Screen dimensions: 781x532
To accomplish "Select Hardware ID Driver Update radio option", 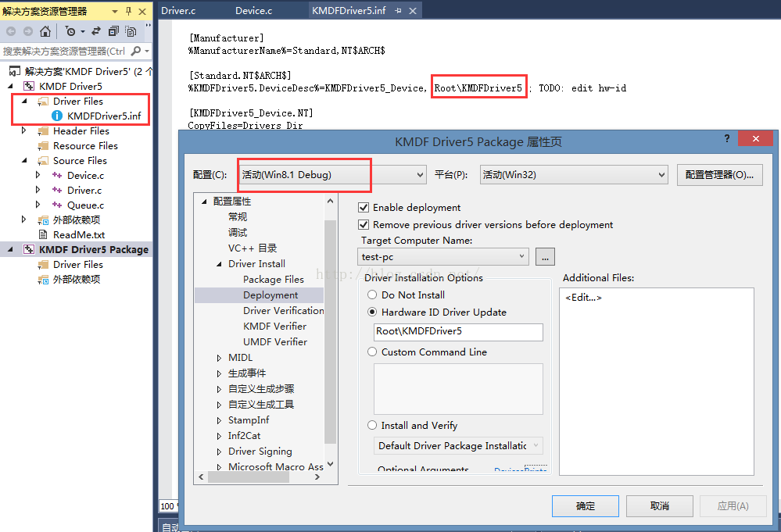I will point(372,312).
